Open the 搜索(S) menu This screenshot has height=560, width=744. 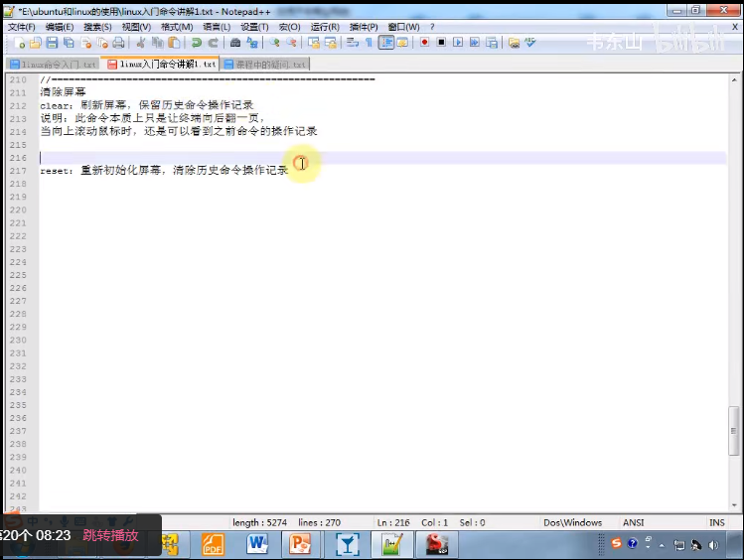tap(97, 27)
